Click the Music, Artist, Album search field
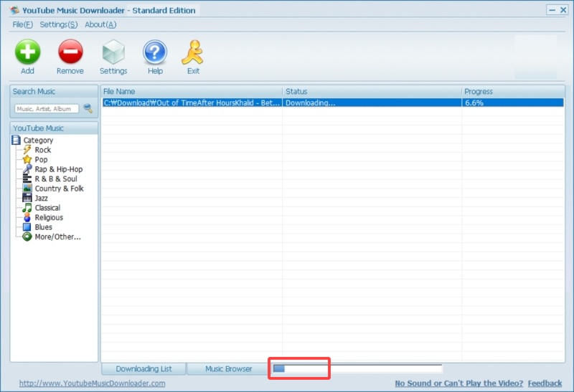Image resolution: width=574 pixels, height=392 pixels. coord(47,109)
